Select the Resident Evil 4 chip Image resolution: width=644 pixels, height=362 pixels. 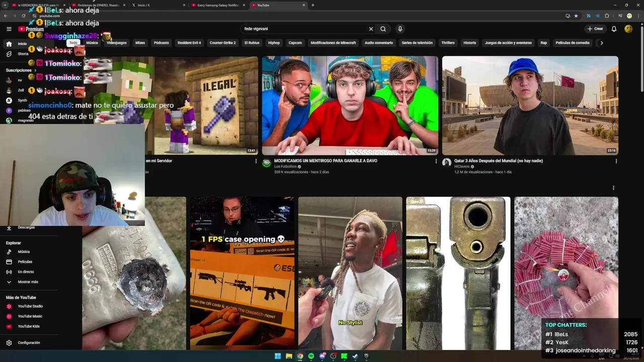click(189, 43)
